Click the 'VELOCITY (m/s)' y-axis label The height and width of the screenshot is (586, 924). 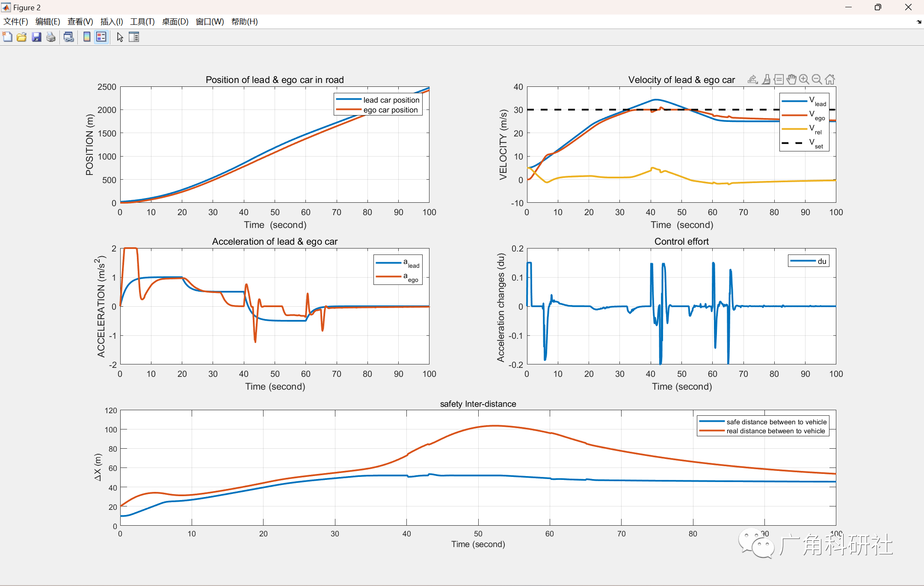click(503, 145)
